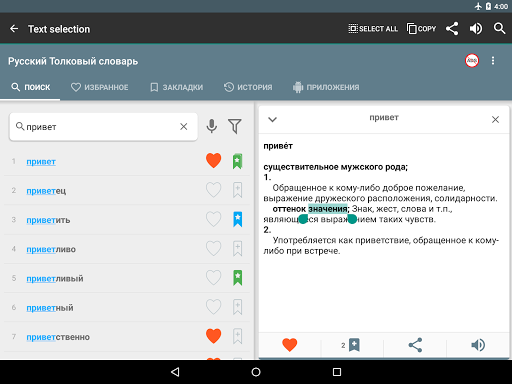Tap the highlighted word значения
The image size is (512, 384).
pos(328,209)
